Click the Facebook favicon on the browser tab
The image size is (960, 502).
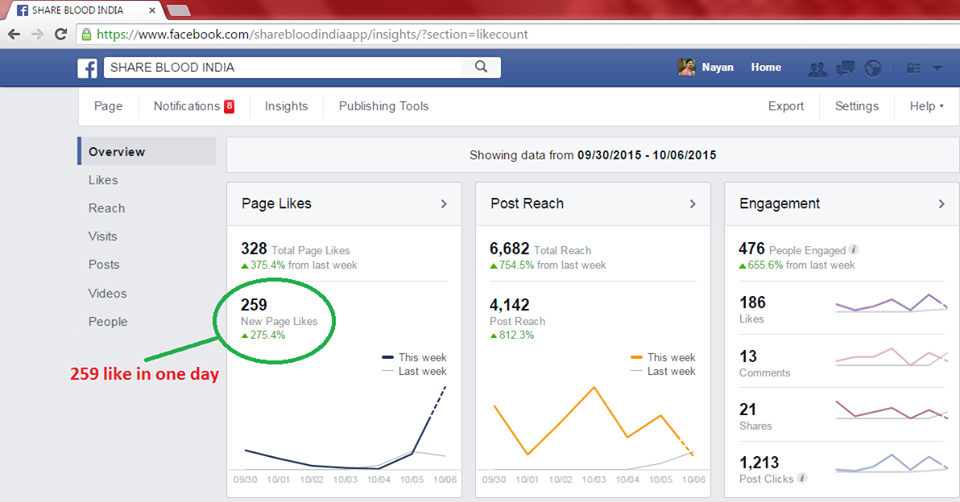[23, 10]
